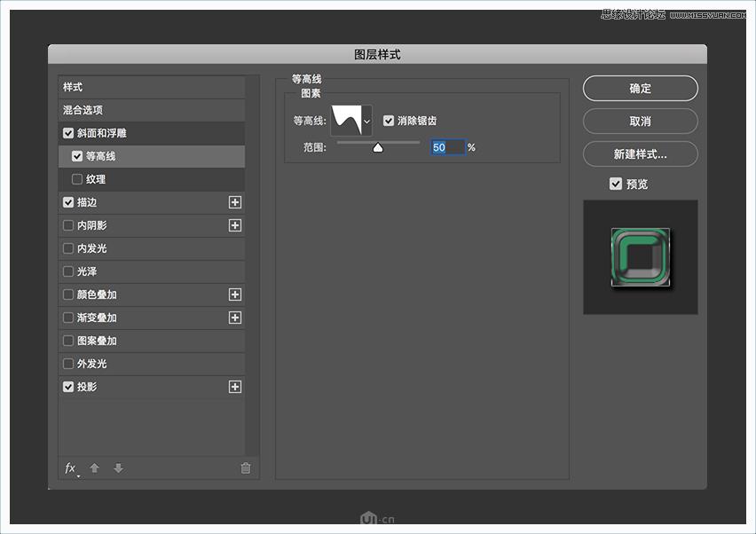Click the plus icon next to Bevel & Emboss
Screen dimensions: 756x534
pos(235,133)
